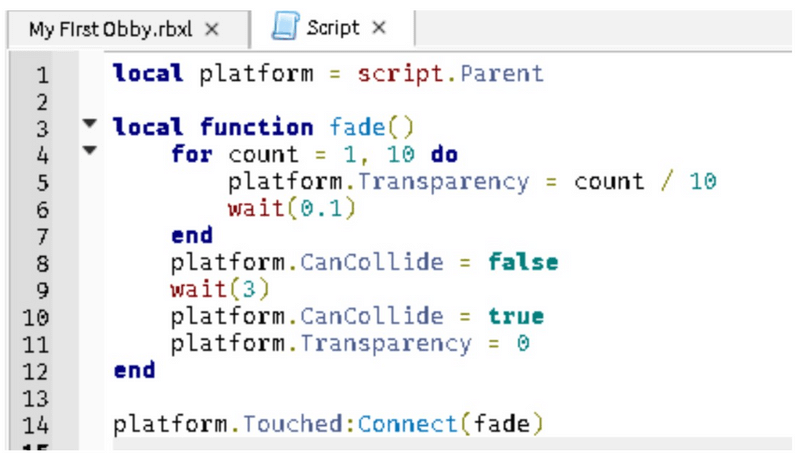This screenshot has width=800, height=458.
Task: Click line number 5 in the gutter
Action: (x=43, y=183)
